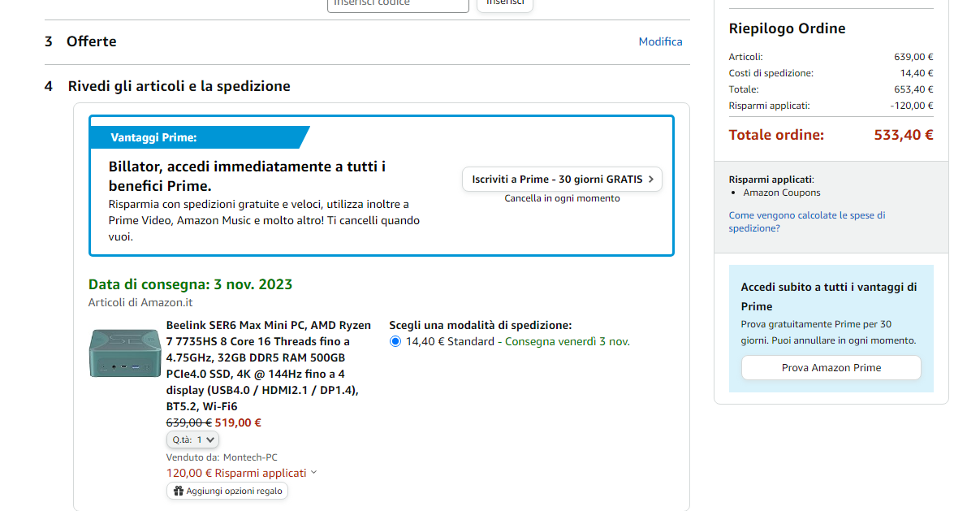This screenshot has width=980, height=511.
Task: Click the Totale ordine amount 533,40 €
Action: pyautogui.click(x=904, y=135)
